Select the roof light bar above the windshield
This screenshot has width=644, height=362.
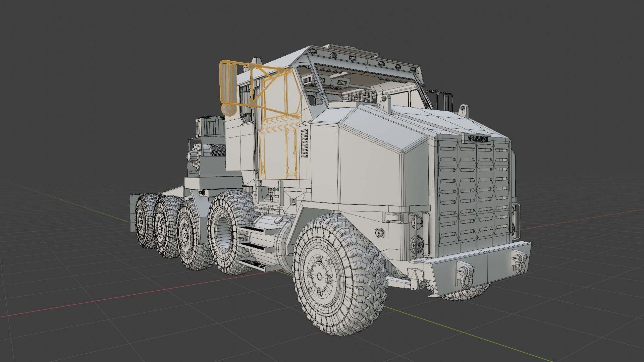364,60
